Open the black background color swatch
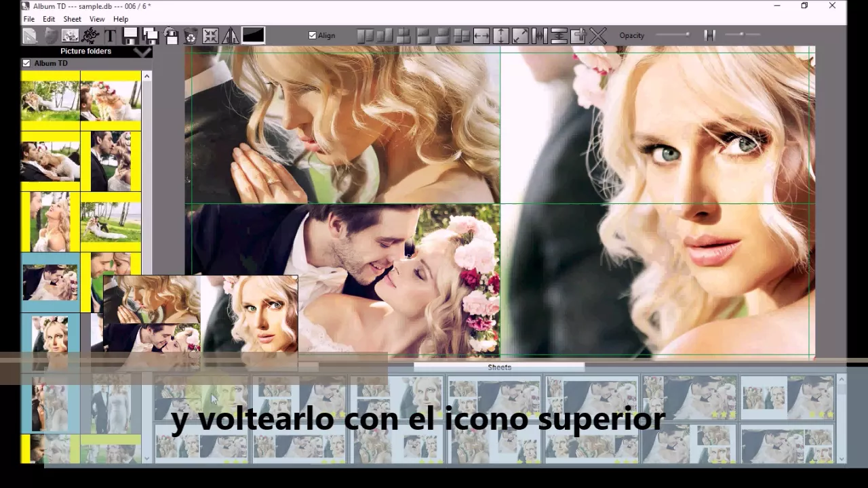The height and width of the screenshot is (488, 868). [253, 35]
